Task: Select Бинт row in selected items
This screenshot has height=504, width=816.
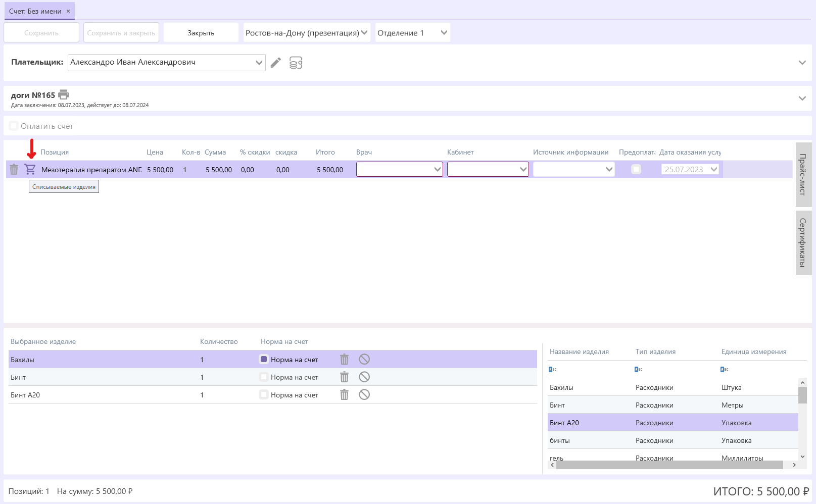Action: [273, 377]
